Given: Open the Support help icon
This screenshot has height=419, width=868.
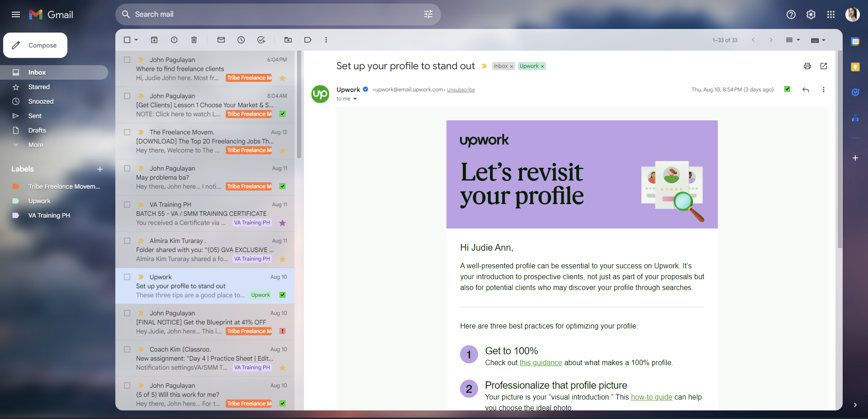Looking at the screenshot, I should (791, 14).
